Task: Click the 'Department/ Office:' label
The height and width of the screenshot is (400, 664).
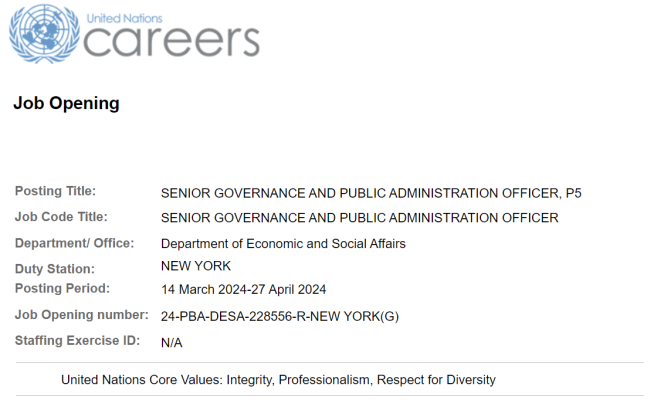Action: 75,243
